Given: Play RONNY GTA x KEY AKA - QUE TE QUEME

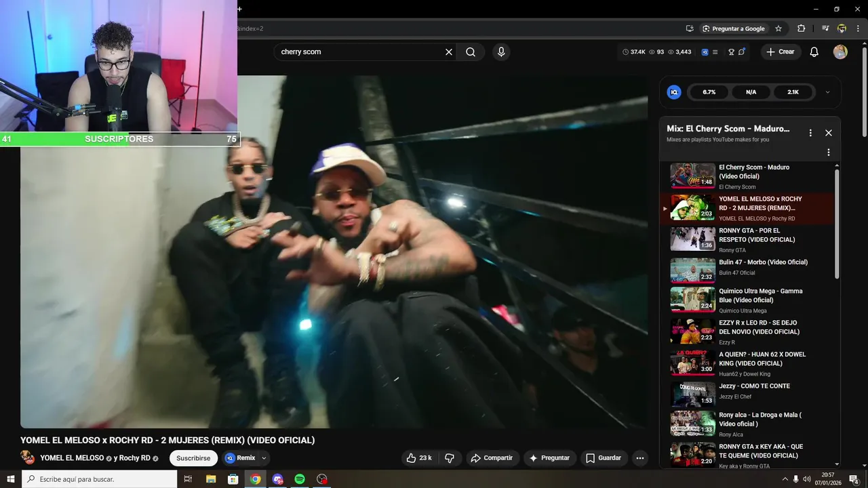Looking at the screenshot, I should point(749,455).
